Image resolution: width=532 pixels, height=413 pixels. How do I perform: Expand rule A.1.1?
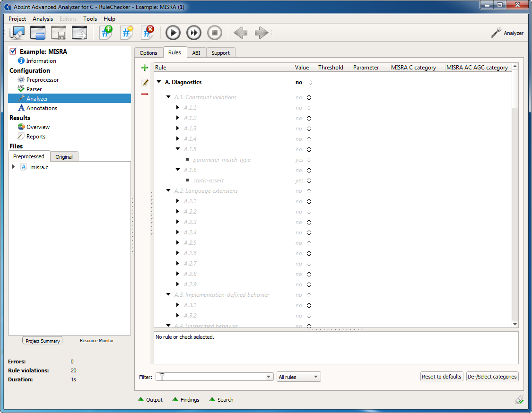tap(177, 107)
